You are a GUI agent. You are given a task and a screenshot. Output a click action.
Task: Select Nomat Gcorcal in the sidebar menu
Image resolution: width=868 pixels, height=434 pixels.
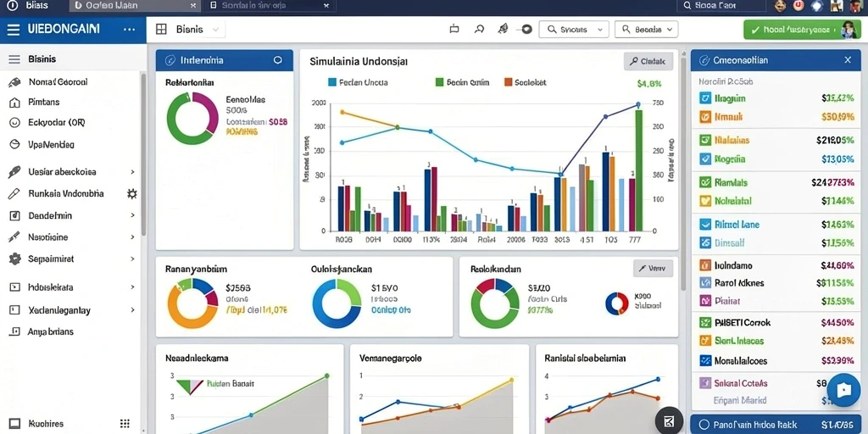(x=58, y=82)
